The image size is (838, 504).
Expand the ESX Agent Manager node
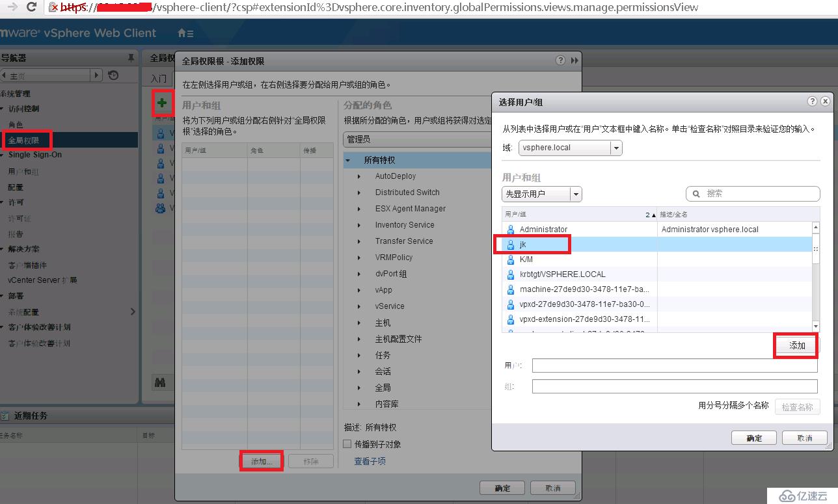pyautogui.click(x=359, y=209)
